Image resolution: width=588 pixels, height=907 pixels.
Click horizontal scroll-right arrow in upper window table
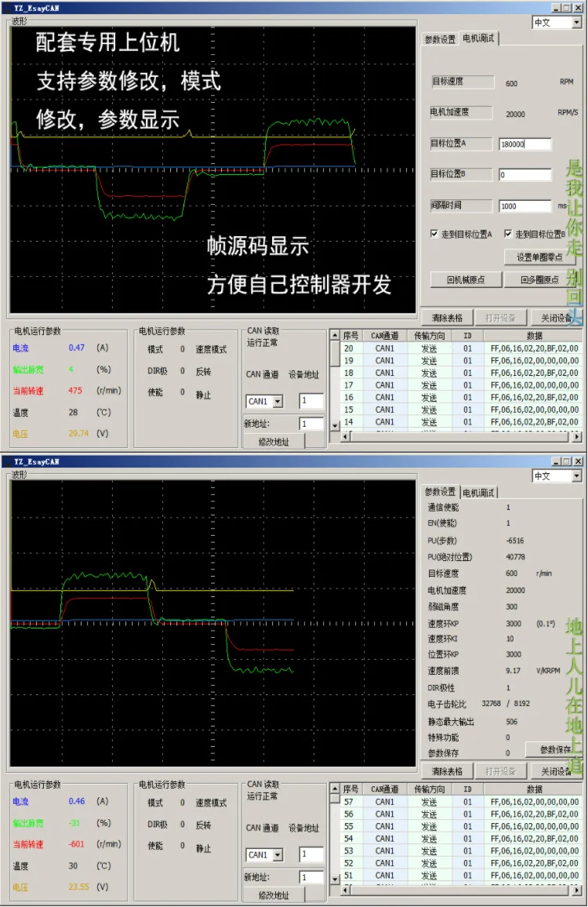point(577,437)
